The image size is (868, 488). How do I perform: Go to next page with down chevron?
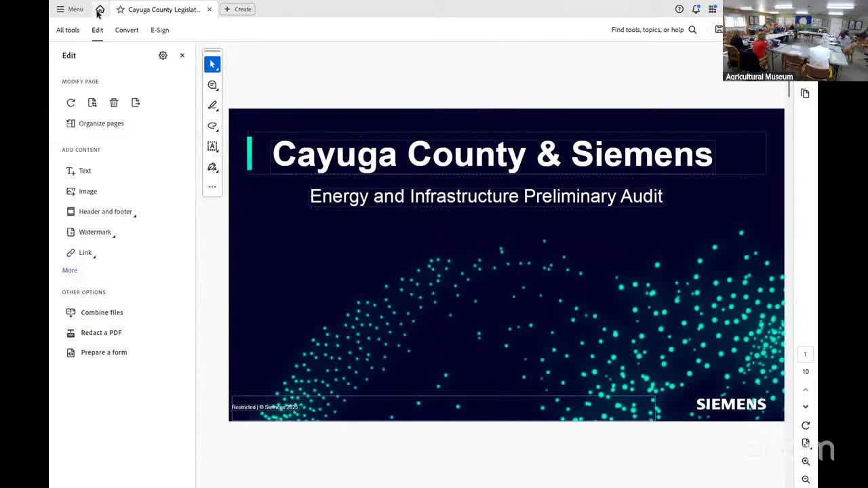pos(806,407)
